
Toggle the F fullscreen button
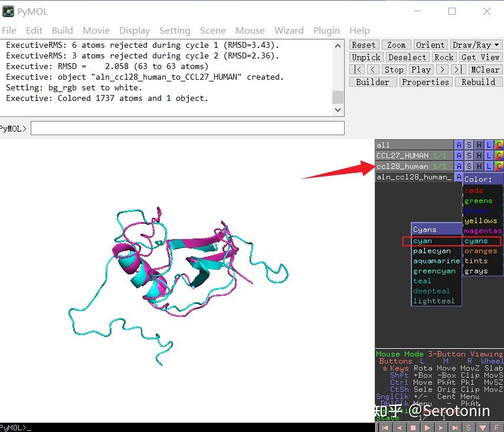click(496, 427)
